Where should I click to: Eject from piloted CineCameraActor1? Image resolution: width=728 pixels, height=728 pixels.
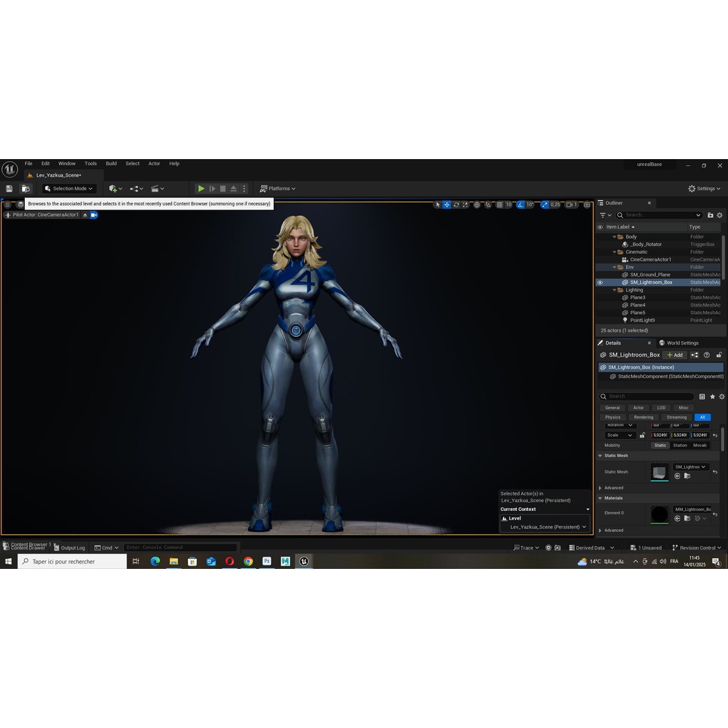tap(85, 215)
